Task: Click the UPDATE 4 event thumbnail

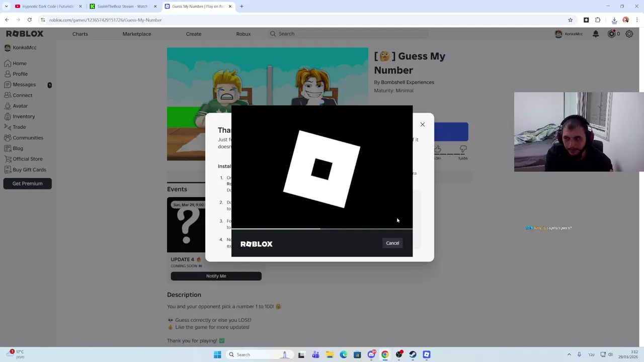Action: pyautogui.click(x=186, y=225)
